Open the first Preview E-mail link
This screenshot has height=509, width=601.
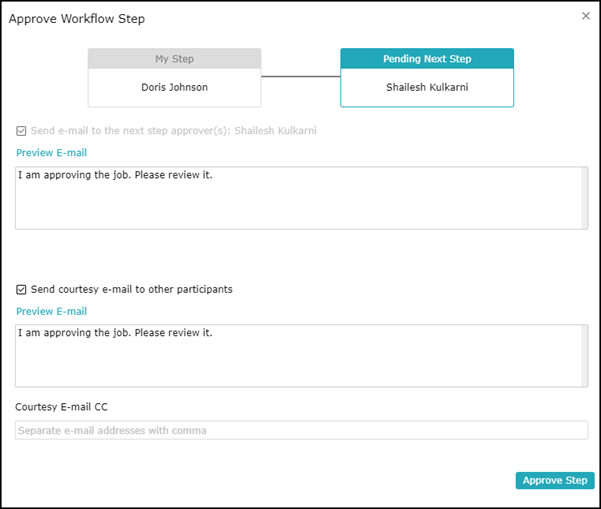pyautogui.click(x=51, y=153)
